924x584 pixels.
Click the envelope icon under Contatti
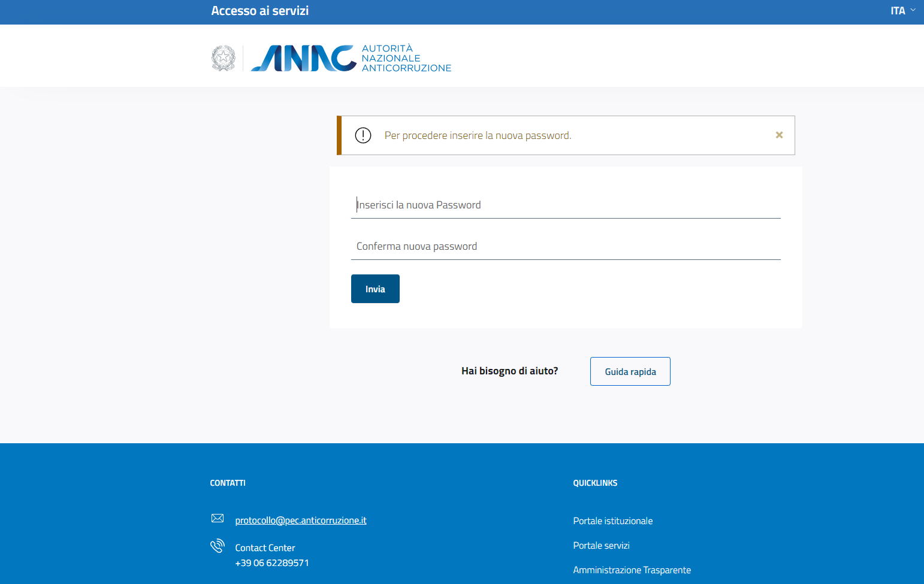218,518
